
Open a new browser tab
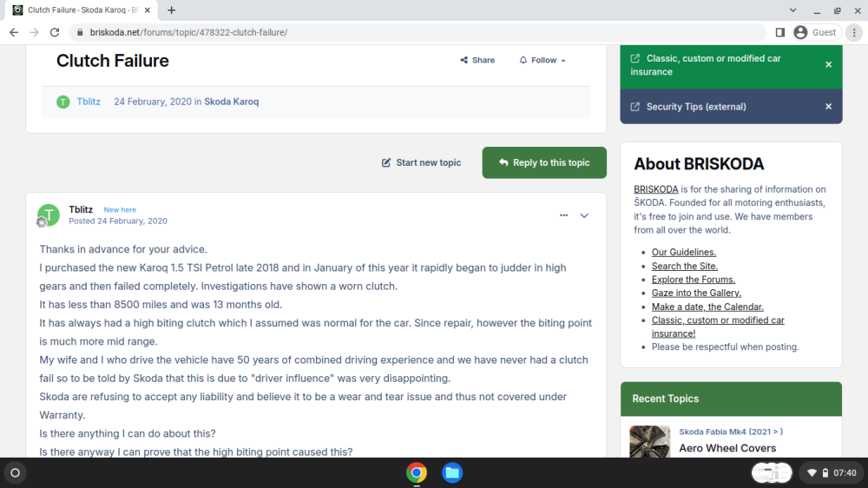(172, 10)
